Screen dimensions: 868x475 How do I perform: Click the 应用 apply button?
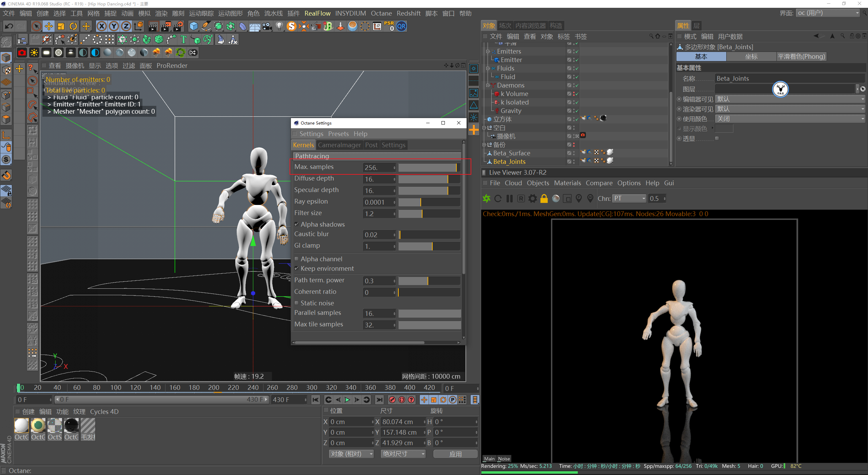pos(455,454)
